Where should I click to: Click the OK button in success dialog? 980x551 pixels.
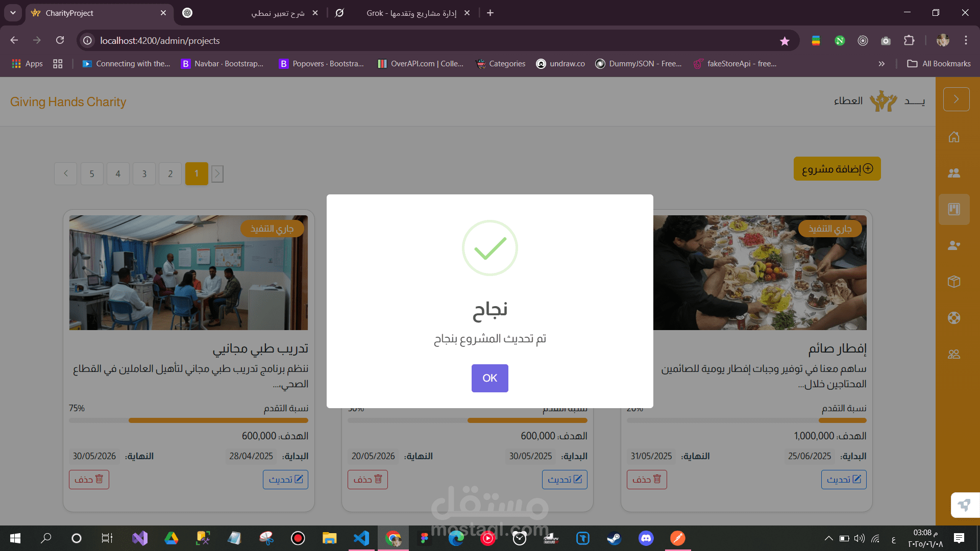point(489,378)
